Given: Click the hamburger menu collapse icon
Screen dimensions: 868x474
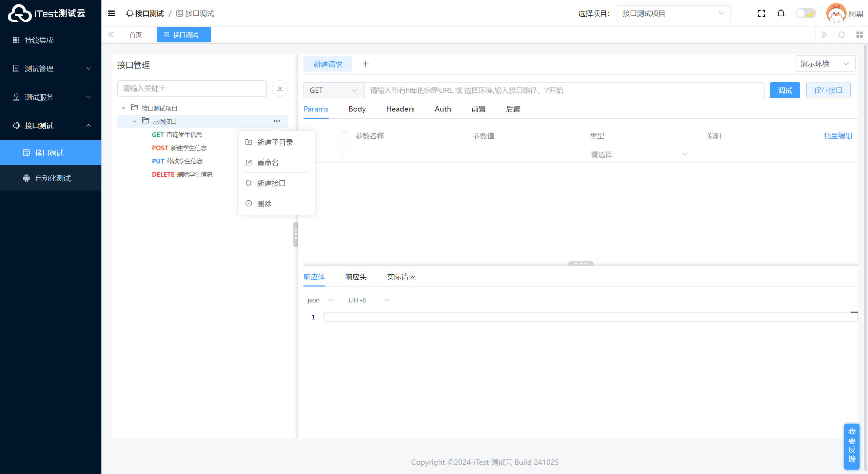Looking at the screenshot, I should click(x=111, y=14).
